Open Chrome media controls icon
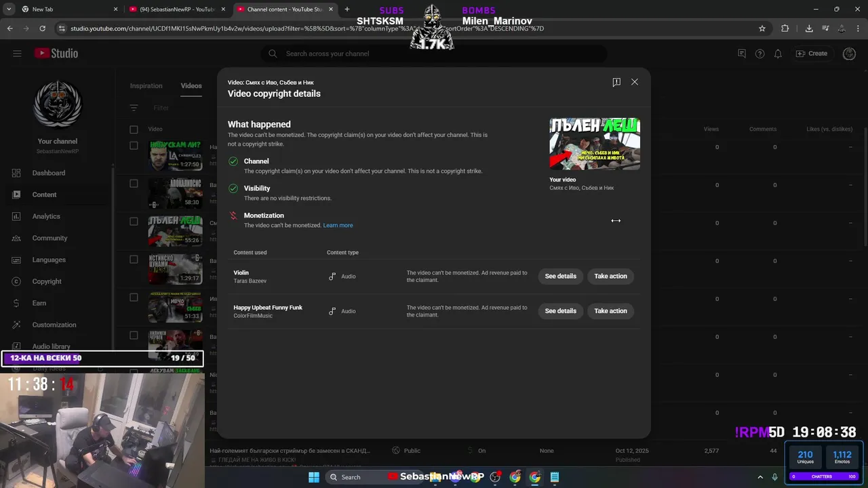The height and width of the screenshot is (488, 868). tap(826, 28)
